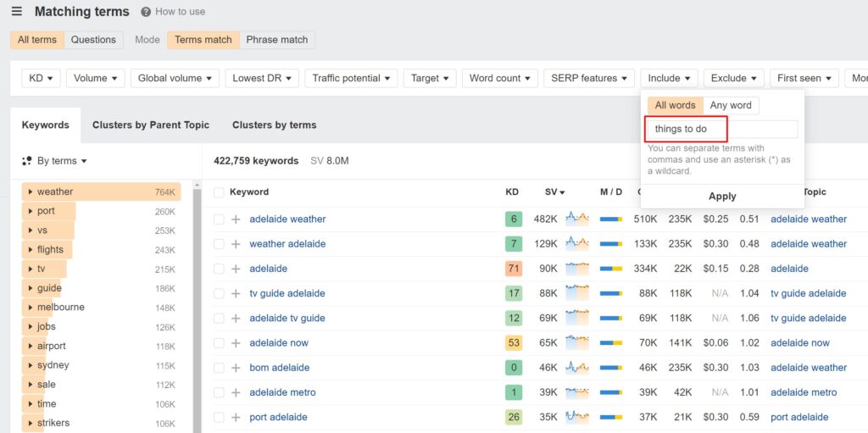Click KD badge 53 for 'adelaide now'
This screenshot has width=868, height=433.
(514, 342)
